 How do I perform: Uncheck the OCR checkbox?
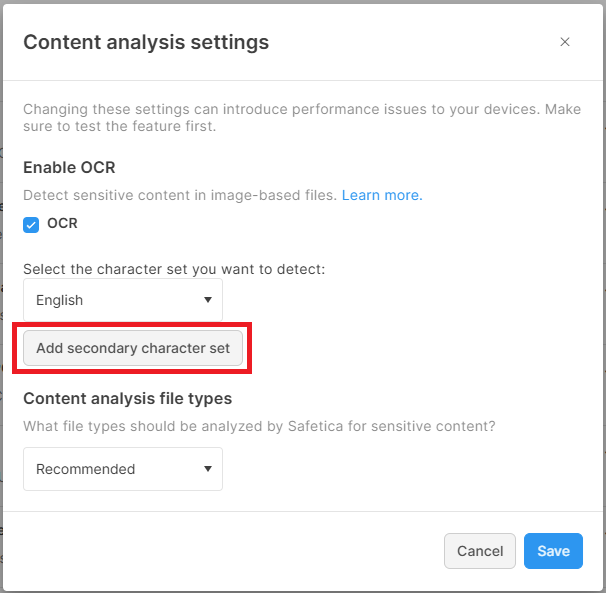pos(31,225)
